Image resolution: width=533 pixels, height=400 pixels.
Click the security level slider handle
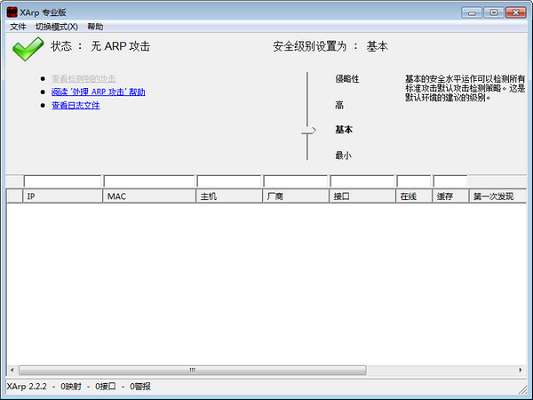[308, 131]
